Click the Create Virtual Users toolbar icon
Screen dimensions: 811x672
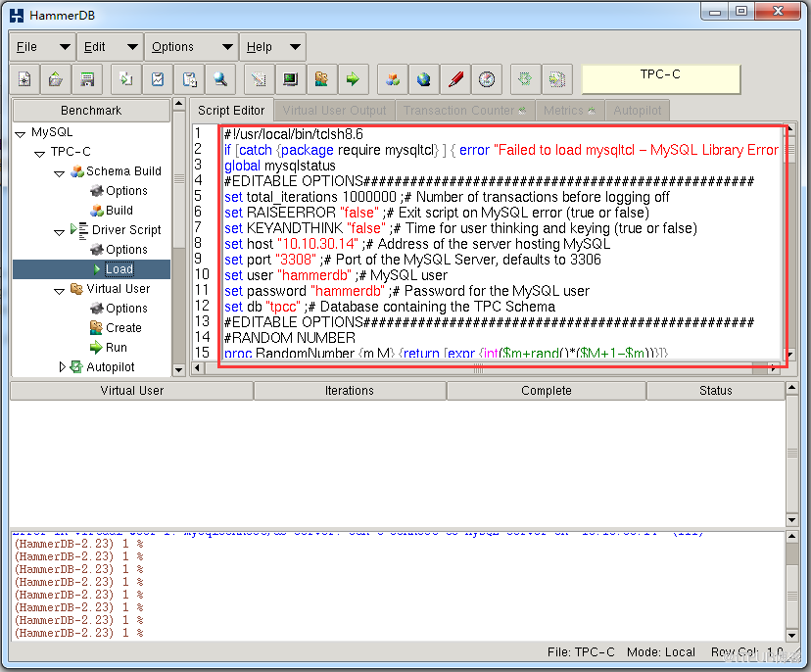tap(321, 79)
